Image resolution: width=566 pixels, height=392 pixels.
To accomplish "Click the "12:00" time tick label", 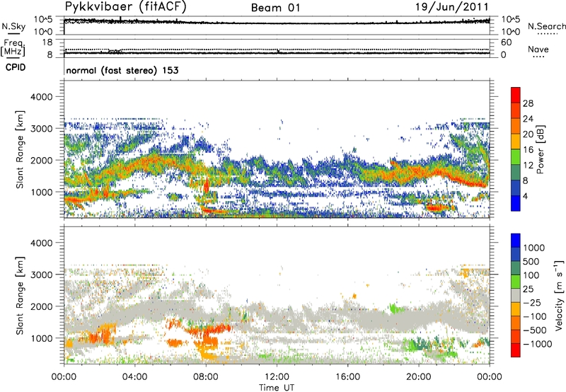I will [x=277, y=377].
